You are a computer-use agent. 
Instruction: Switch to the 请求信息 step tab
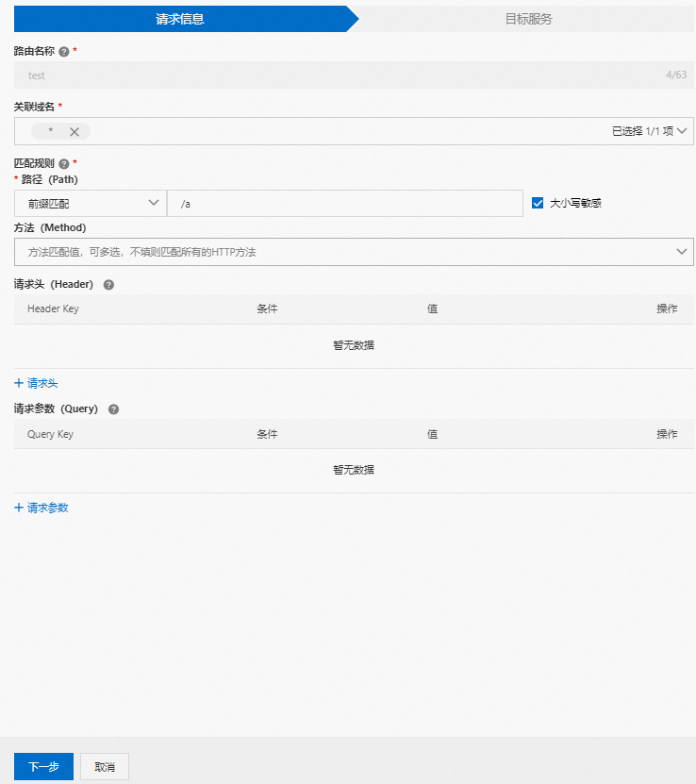pyautogui.click(x=180, y=19)
